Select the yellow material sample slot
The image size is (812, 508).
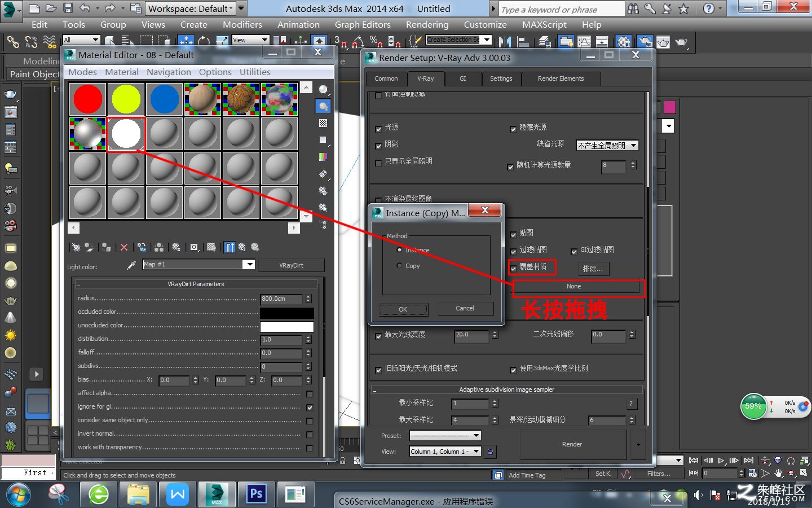tap(126, 99)
